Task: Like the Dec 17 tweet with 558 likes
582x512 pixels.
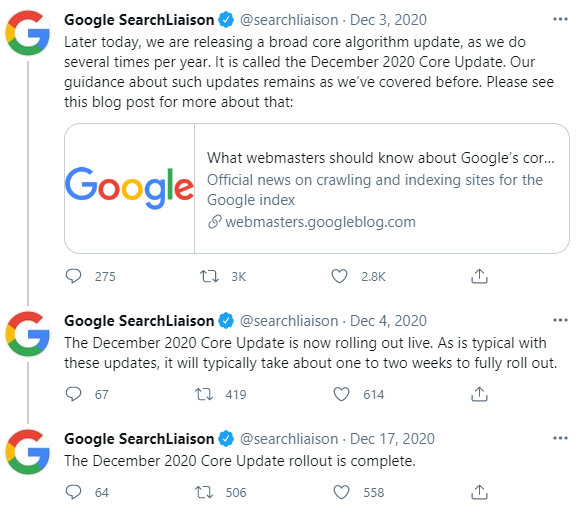Action: (x=341, y=492)
